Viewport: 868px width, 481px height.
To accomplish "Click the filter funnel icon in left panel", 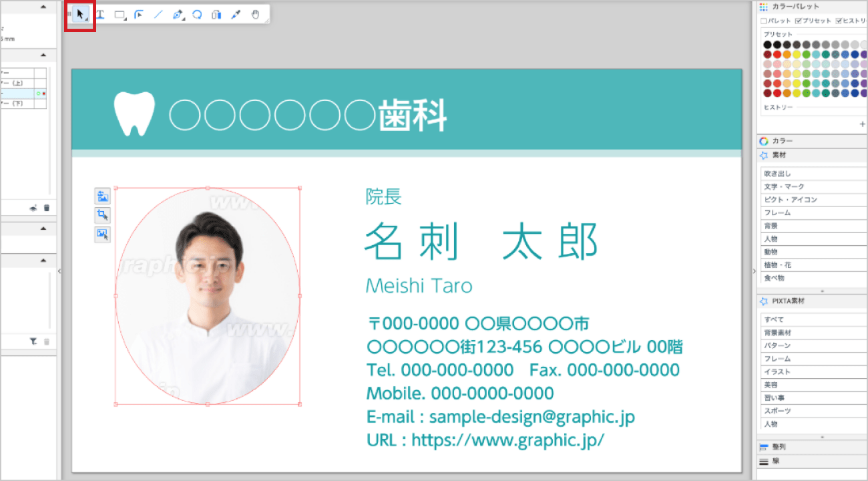I will (33, 341).
